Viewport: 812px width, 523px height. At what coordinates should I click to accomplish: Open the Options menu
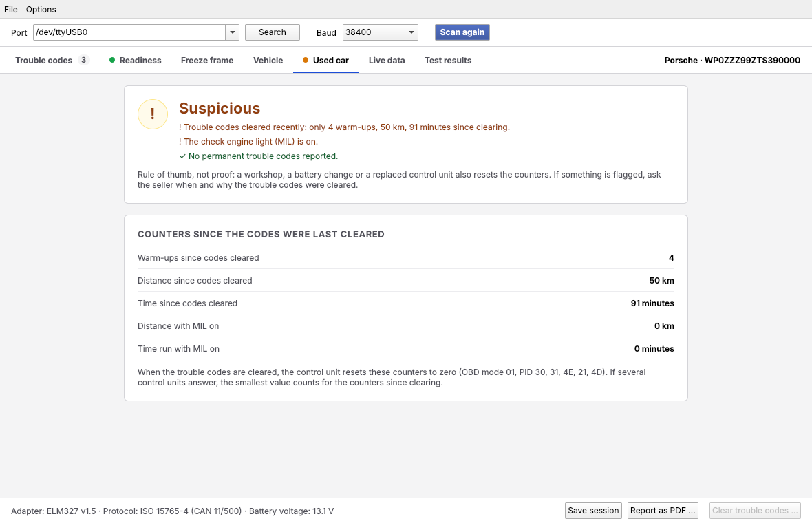pos(41,10)
